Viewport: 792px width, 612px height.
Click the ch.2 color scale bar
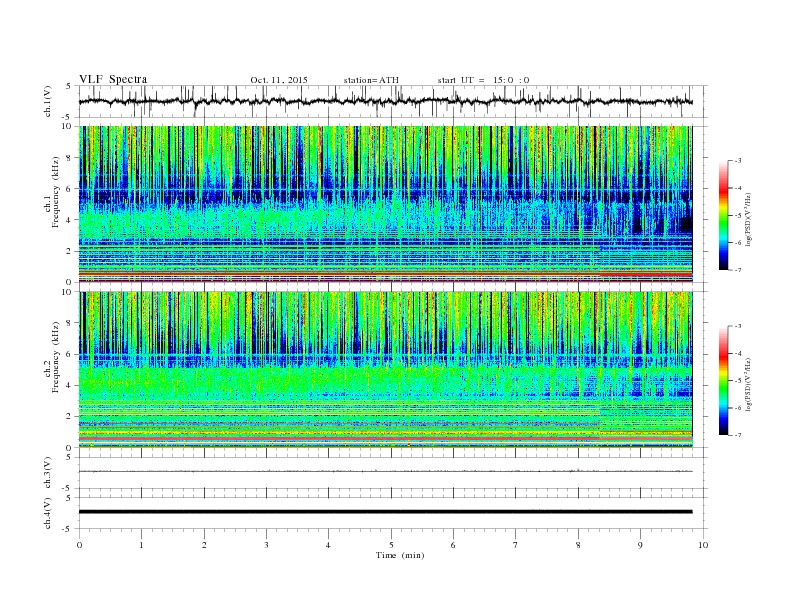(724, 380)
